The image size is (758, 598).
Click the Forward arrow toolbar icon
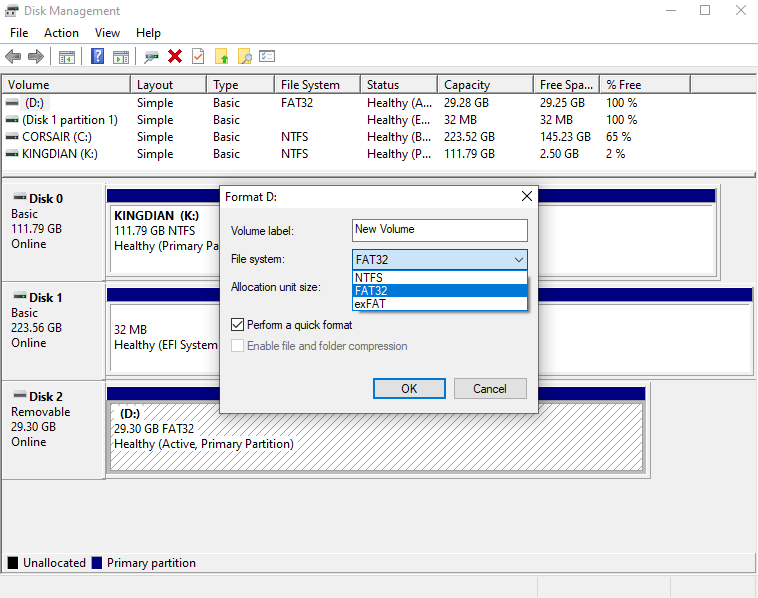pos(36,57)
